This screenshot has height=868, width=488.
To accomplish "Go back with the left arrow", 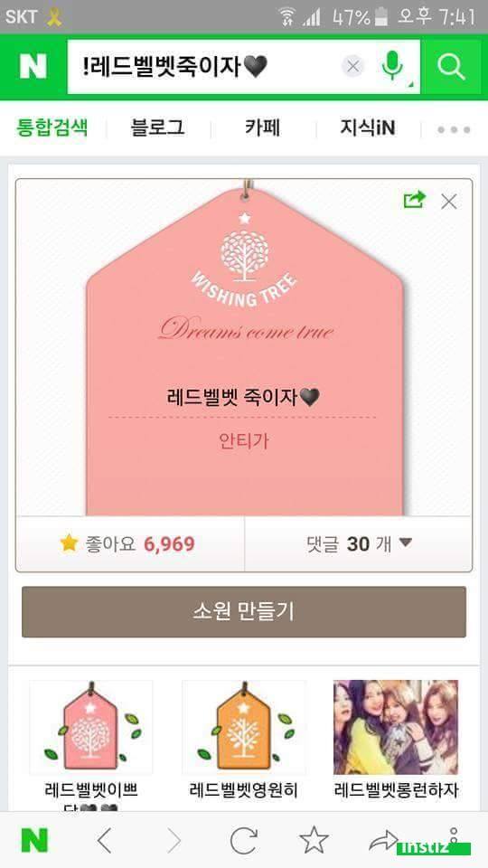I will [x=104, y=841].
